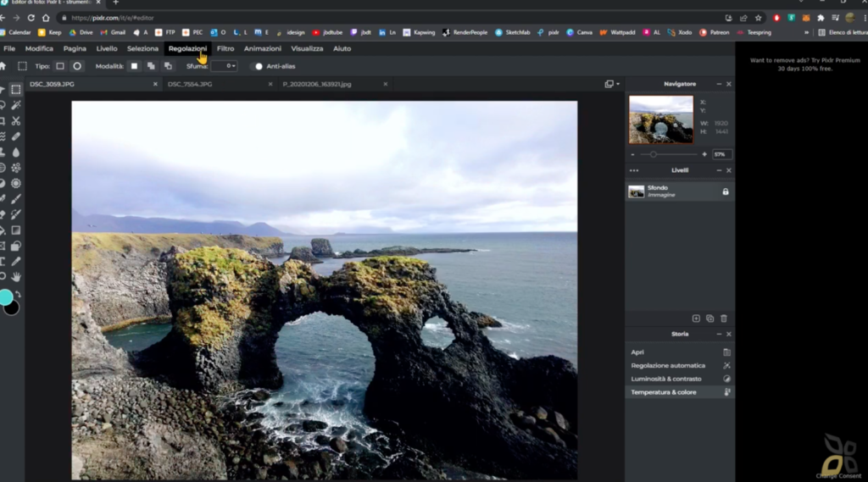Select Temperatura & colore history step
This screenshot has width=868, height=482.
click(x=680, y=392)
